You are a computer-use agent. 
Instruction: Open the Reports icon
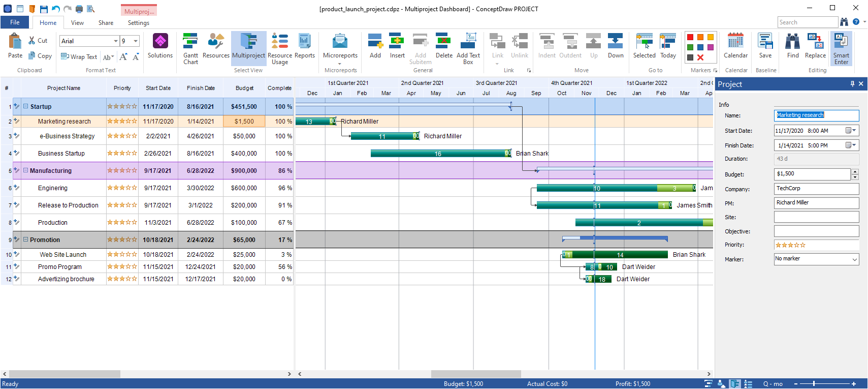pos(305,46)
